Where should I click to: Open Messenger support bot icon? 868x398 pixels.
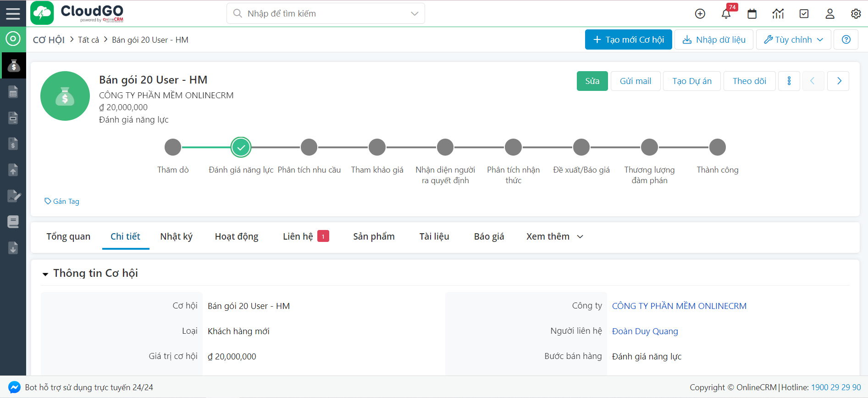(14, 387)
